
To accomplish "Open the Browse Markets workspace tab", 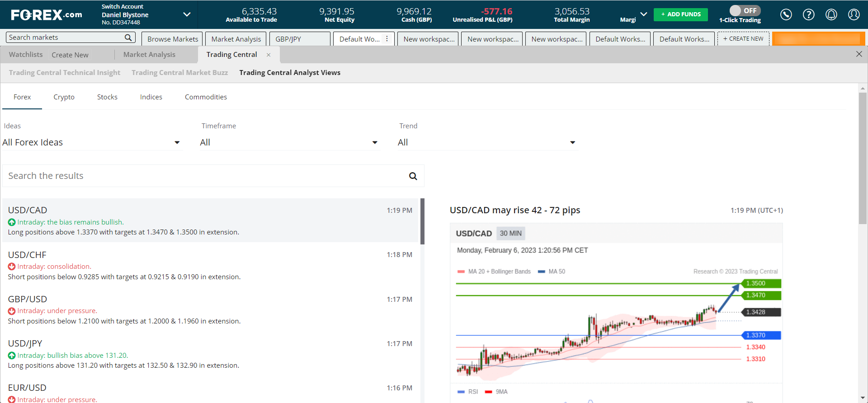I will 172,39.
